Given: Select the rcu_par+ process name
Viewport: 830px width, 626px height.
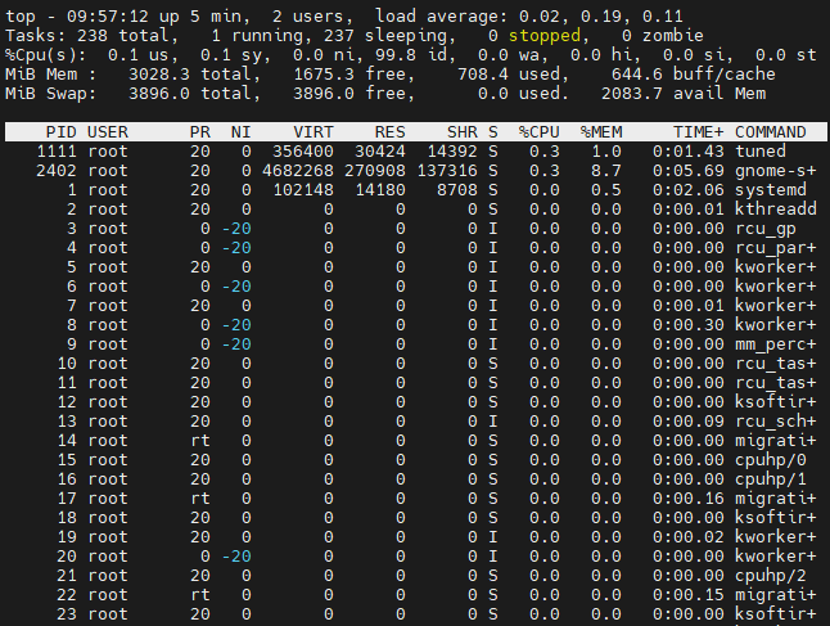Looking at the screenshot, I should click(x=775, y=248).
